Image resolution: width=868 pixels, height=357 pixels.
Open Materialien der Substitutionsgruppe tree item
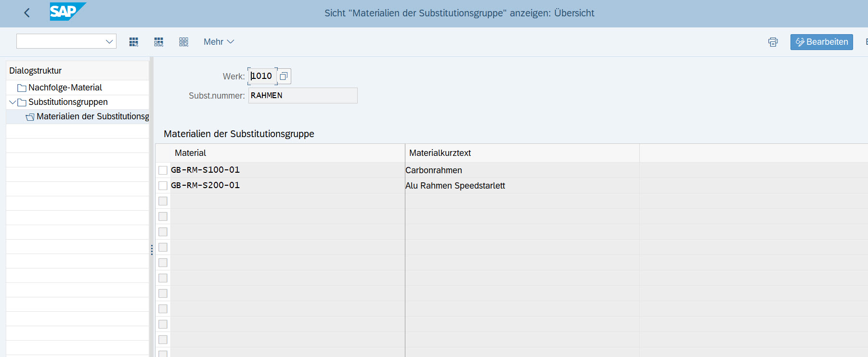(x=92, y=116)
